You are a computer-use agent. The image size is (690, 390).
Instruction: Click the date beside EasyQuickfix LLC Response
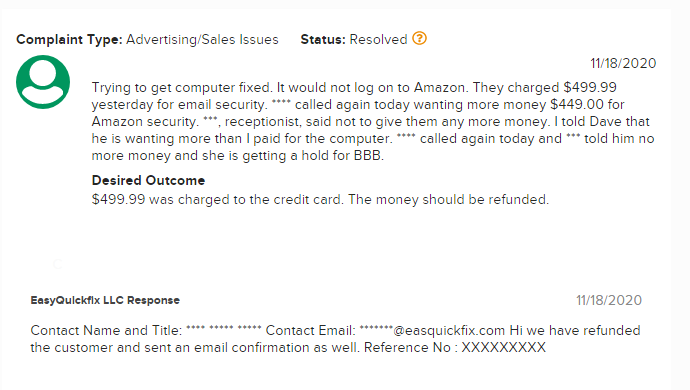click(609, 300)
